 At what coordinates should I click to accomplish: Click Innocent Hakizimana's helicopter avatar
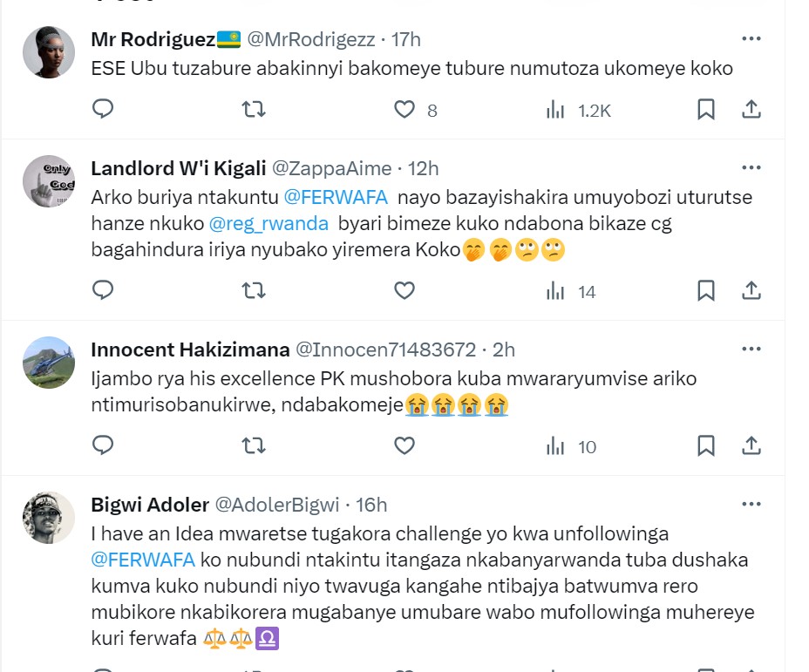click(x=48, y=362)
